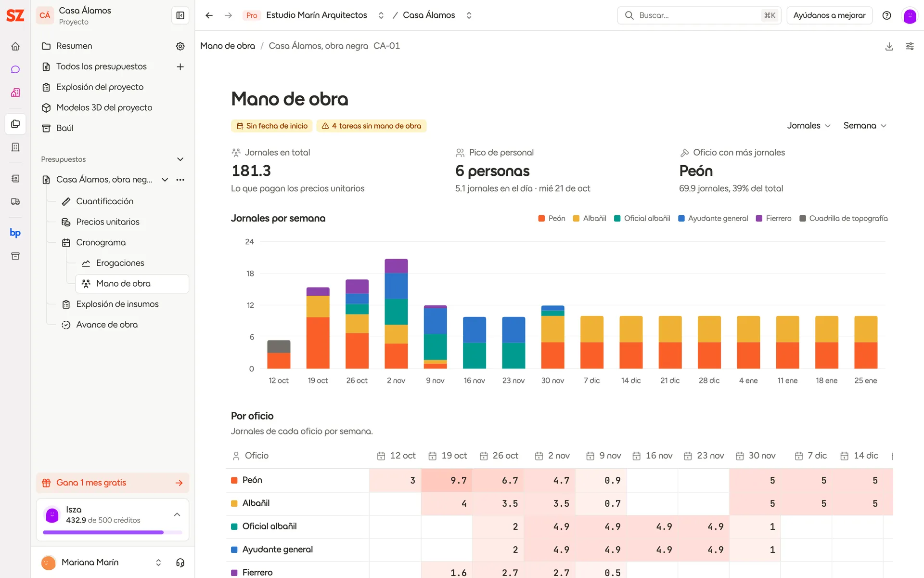Add a new budget with plus icon
924x578 pixels.
click(x=180, y=66)
